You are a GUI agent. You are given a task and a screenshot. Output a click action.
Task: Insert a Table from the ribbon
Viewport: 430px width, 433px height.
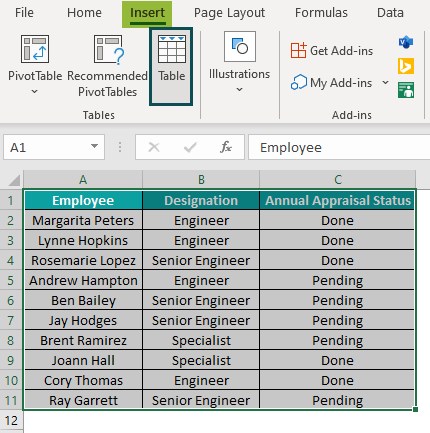[171, 67]
